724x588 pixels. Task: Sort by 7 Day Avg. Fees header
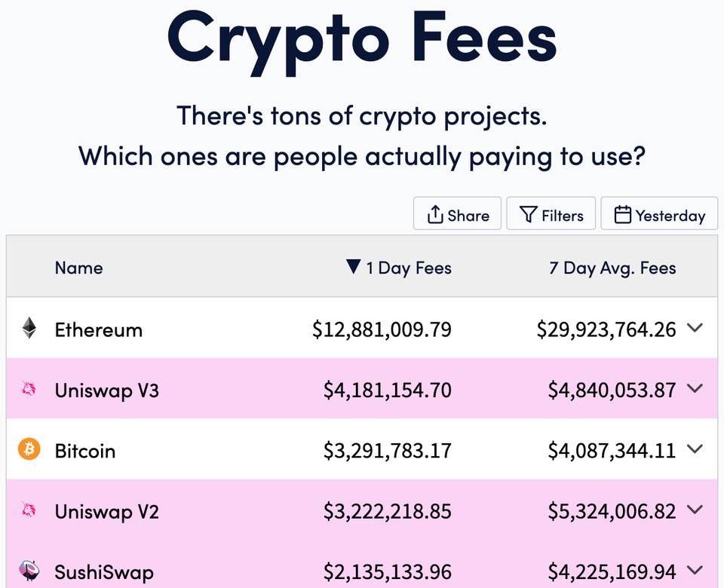(612, 268)
